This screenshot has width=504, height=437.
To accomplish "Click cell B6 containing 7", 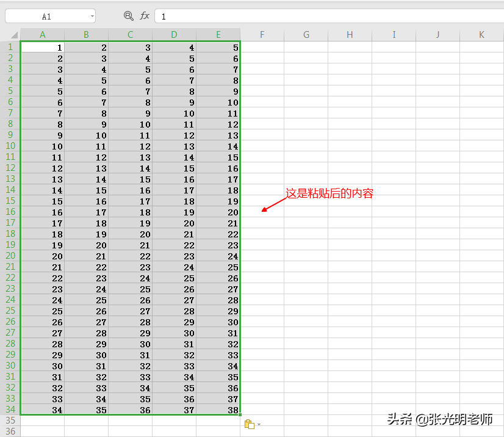I will point(86,103).
